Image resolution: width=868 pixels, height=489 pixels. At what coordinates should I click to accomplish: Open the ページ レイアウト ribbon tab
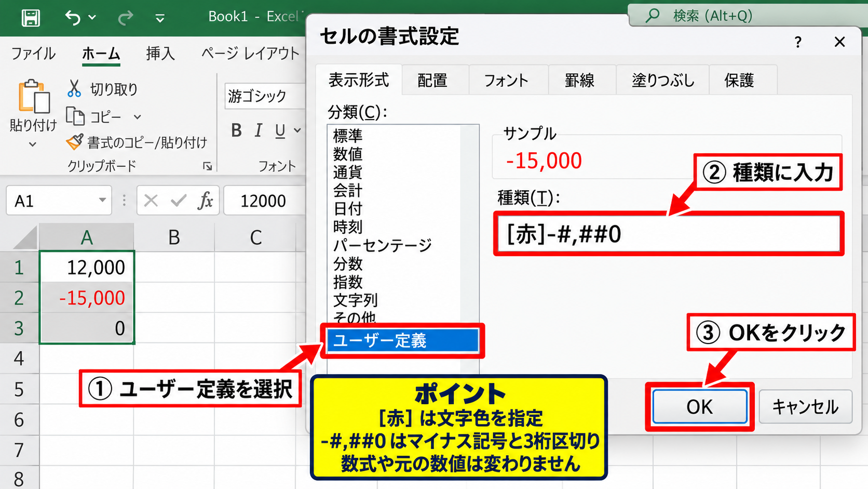[x=251, y=54]
